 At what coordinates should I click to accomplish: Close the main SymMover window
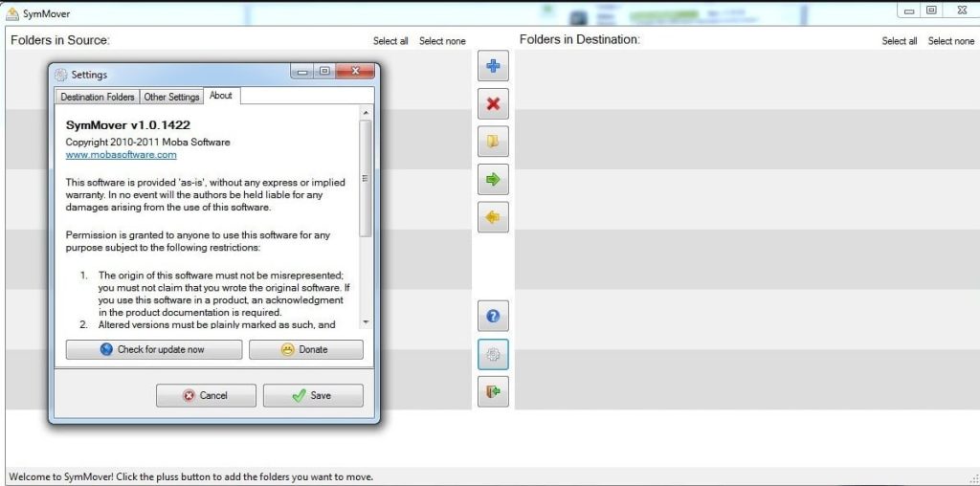coord(962,11)
